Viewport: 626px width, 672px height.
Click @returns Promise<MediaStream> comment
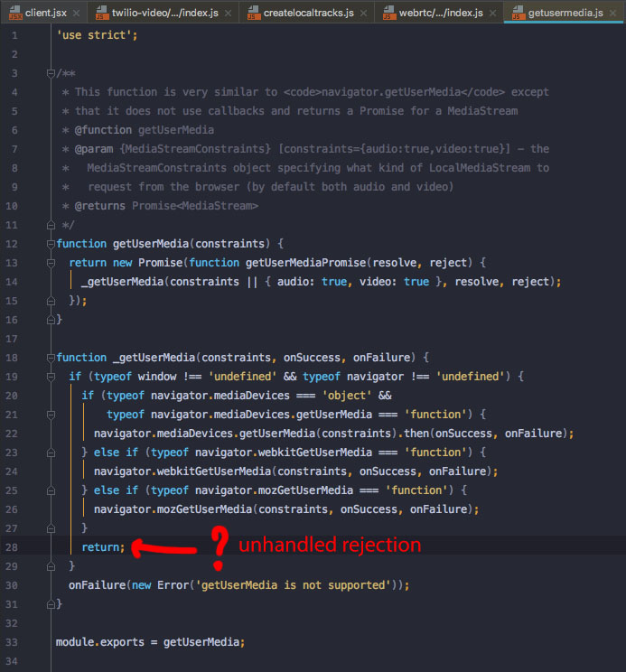pyautogui.click(x=166, y=206)
